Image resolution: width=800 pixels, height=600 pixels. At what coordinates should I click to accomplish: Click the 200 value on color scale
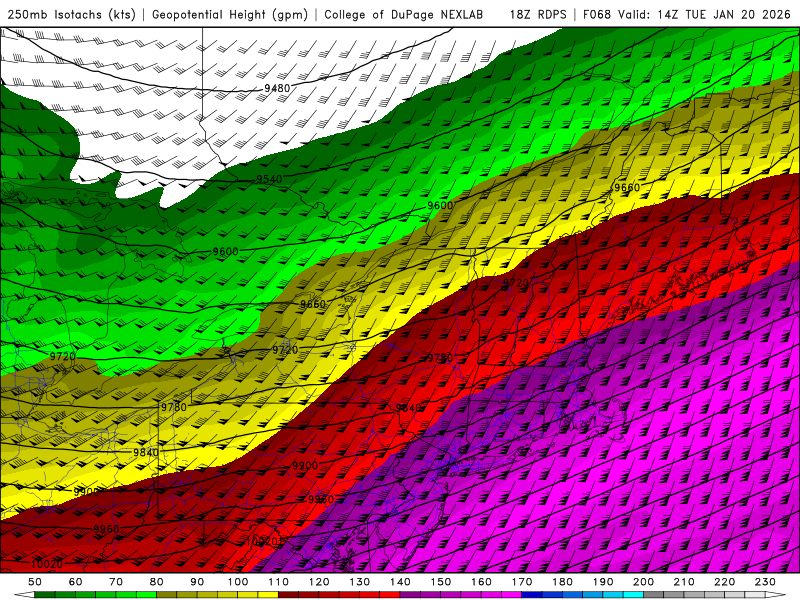coord(643,582)
